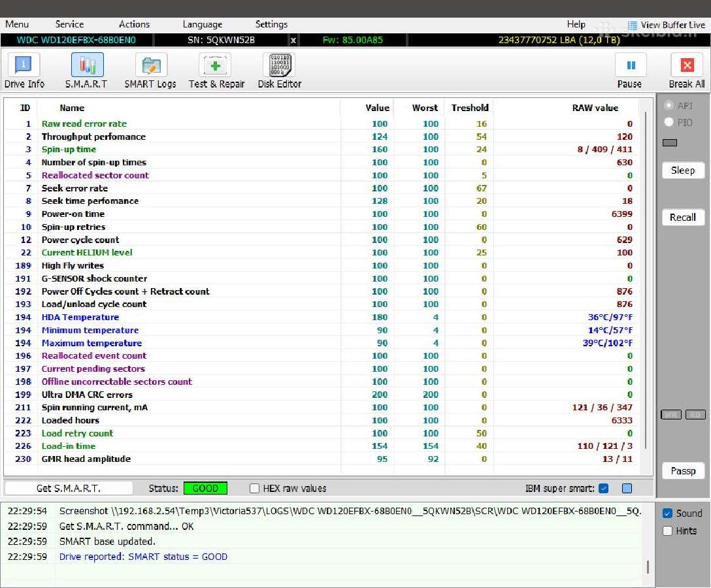Click the Sleep button
711x588 pixels.
click(683, 171)
